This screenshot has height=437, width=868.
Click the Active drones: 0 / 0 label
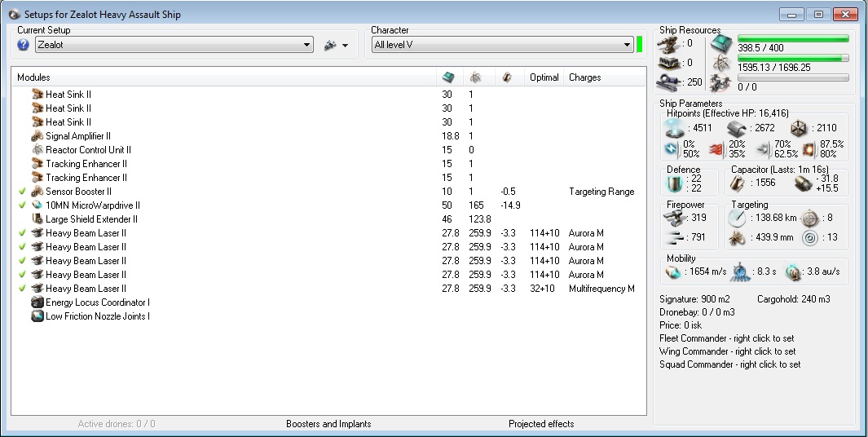(x=117, y=424)
